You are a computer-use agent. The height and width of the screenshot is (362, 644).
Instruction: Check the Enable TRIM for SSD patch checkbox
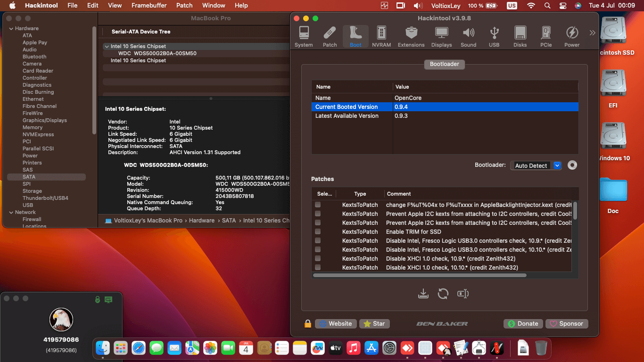tap(318, 231)
